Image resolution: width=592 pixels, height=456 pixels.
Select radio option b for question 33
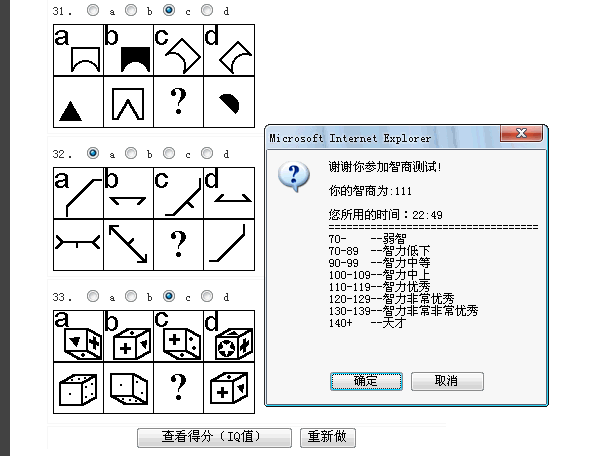131,296
